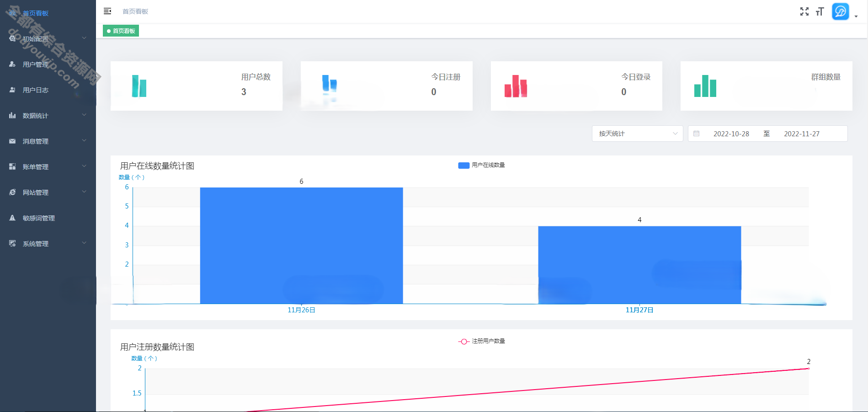Expand the 系统管理 submenu chevron

[84, 243]
